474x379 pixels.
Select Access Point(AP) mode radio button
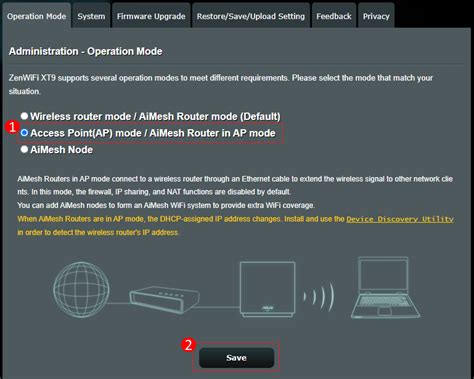point(24,133)
